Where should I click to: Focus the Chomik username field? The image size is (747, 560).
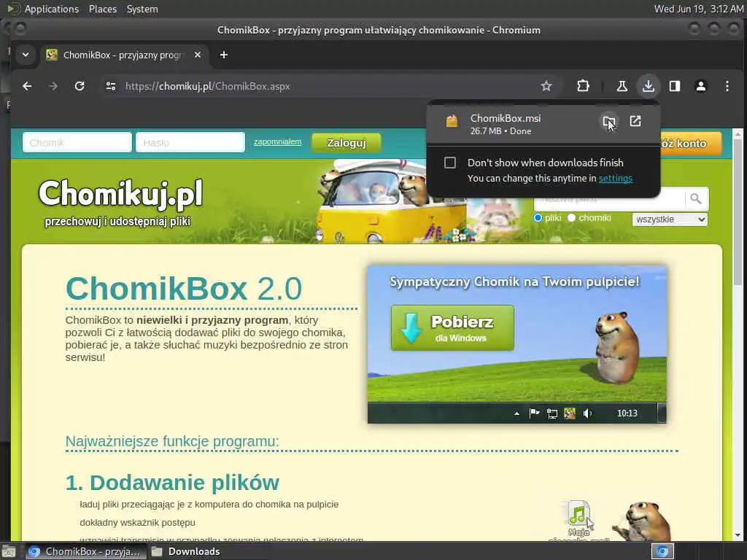(77, 142)
